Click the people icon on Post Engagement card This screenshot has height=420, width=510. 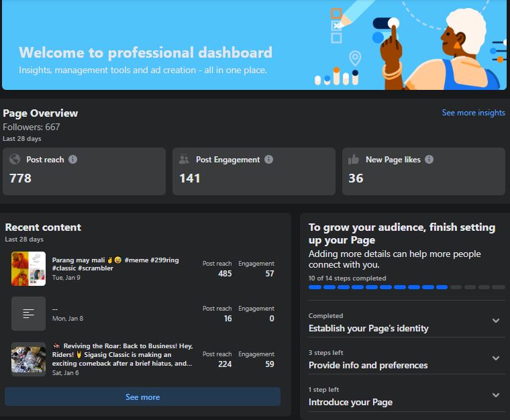tap(184, 159)
